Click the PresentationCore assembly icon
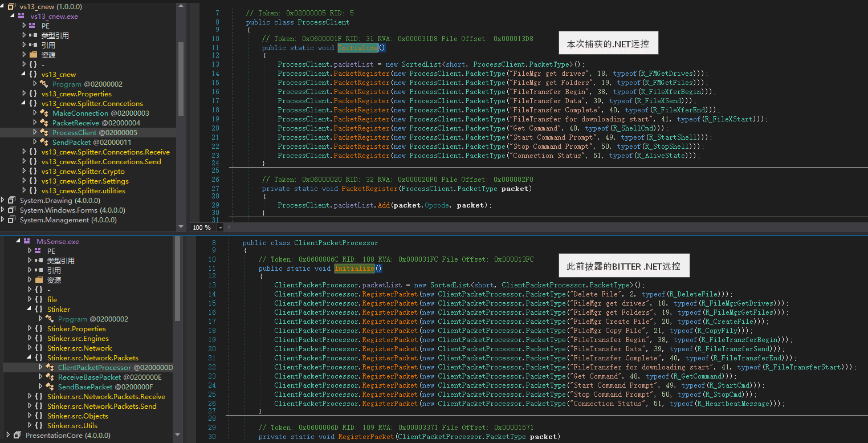 pyautogui.click(x=17, y=435)
